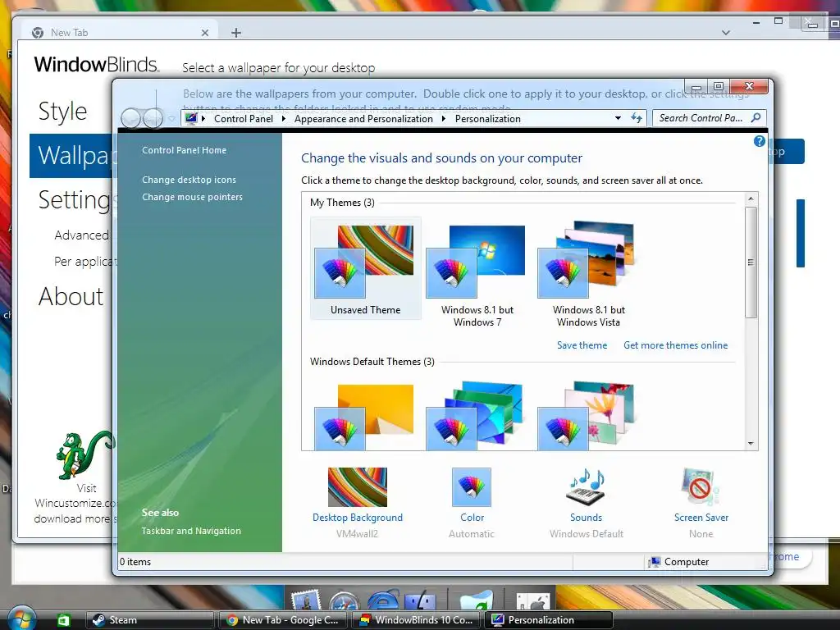The height and width of the screenshot is (630, 840).
Task: Switch to New Tab - Google Chrome taskbar button
Action: tap(283, 620)
